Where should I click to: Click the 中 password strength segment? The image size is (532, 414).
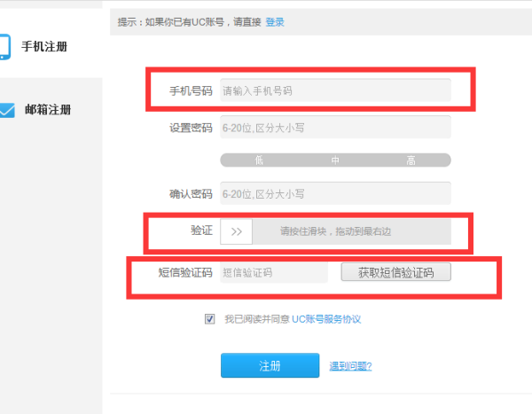(335, 160)
